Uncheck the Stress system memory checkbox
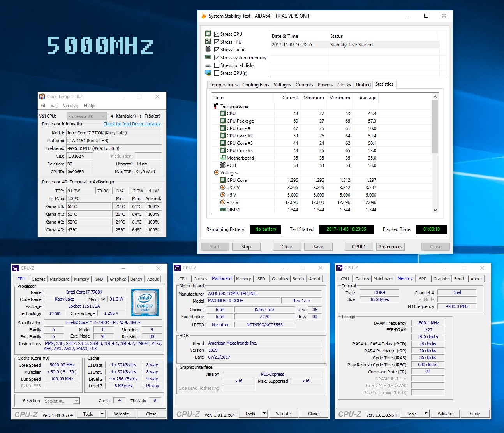The width and height of the screenshot is (504, 433). coord(217,57)
